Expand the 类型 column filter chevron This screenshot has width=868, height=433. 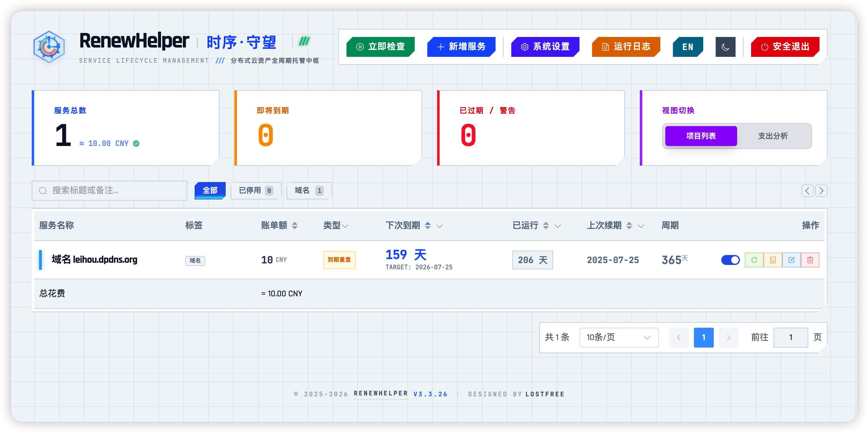345,226
